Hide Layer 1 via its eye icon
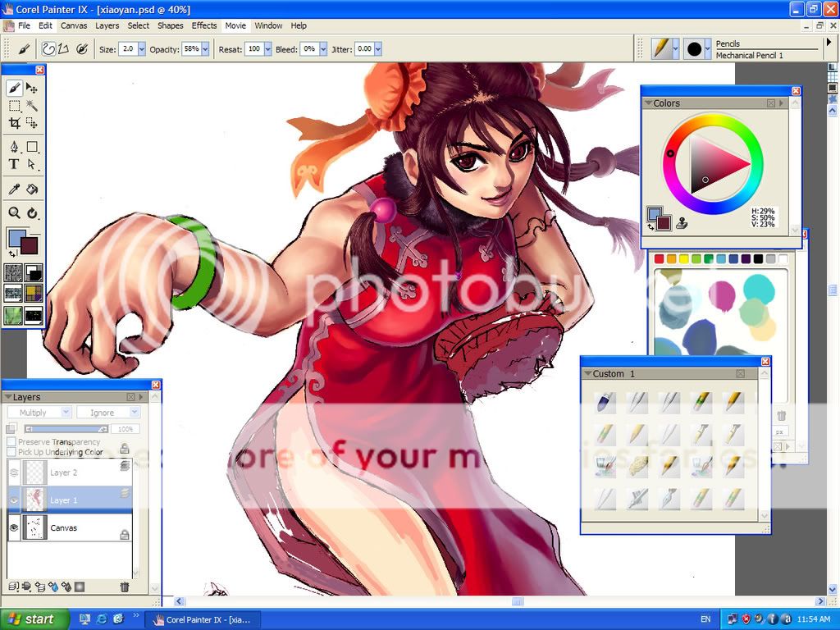 point(14,500)
